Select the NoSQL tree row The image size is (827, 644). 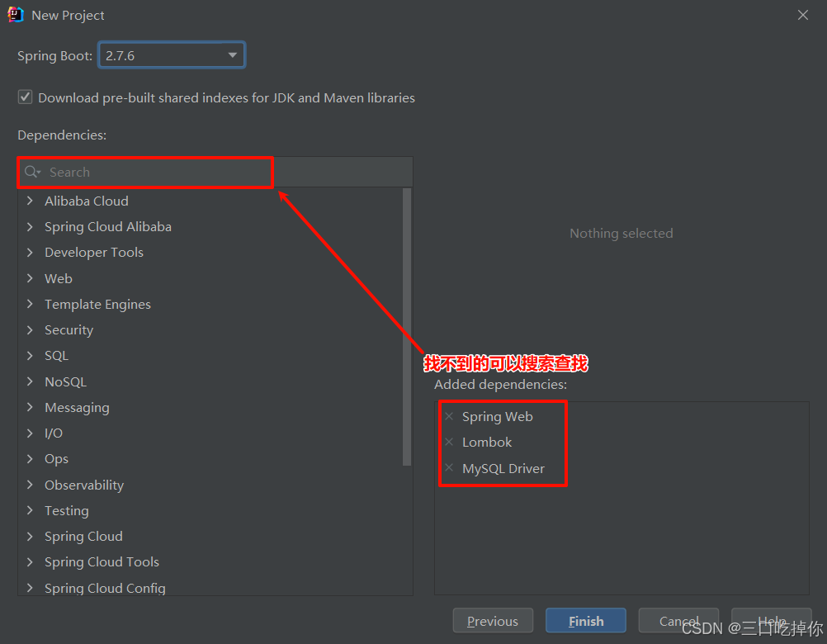click(210, 382)
